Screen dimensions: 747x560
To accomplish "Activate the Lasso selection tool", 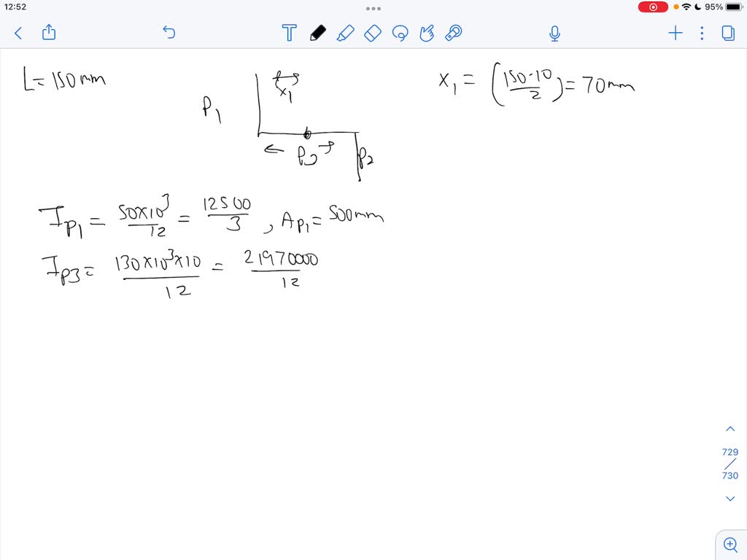I will click(400, 33).
